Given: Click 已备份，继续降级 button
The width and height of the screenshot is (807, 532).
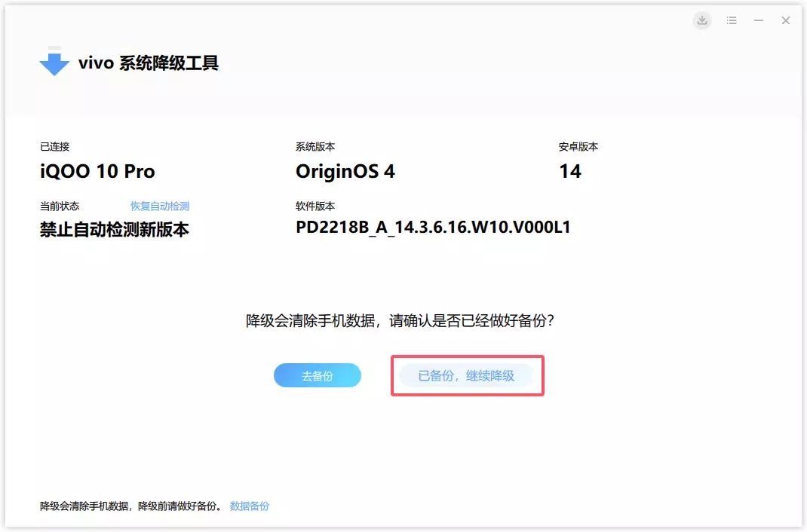Looking at the screenshot, I should click(x=466, y=376).
